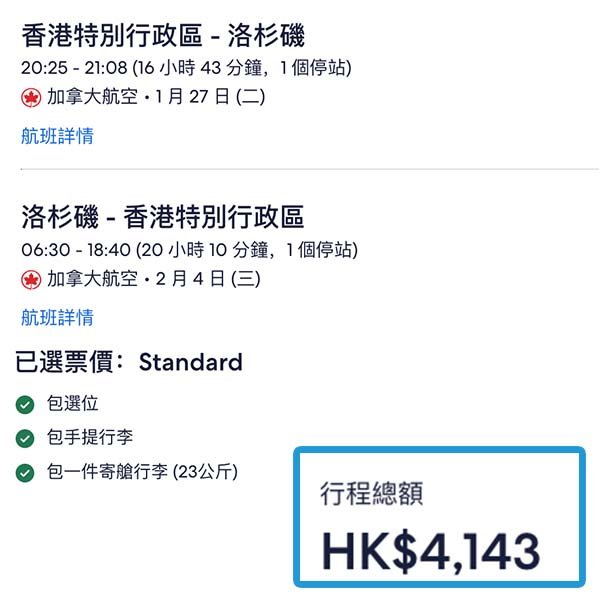Click the 包選位 seat selection text
Viewport: 600px width, 600px height.
[x=72, y=405]
